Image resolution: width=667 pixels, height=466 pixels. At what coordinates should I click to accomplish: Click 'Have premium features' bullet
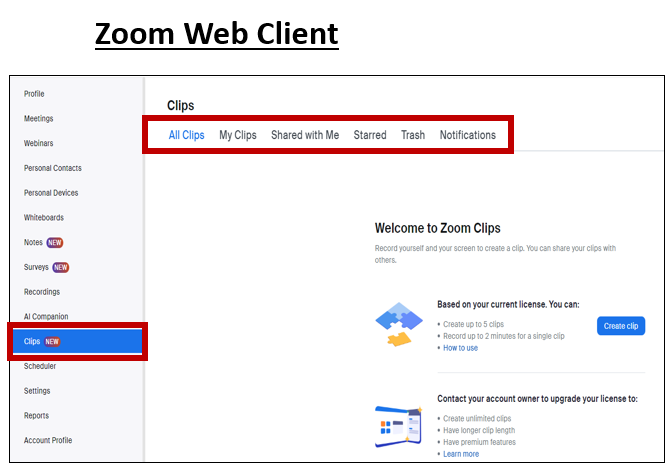[x=479, y=442]
